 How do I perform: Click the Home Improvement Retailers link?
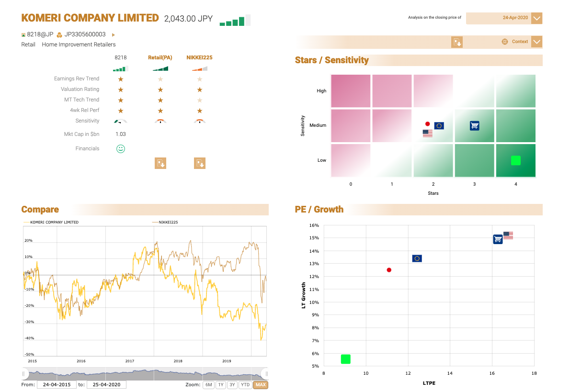coord(79,45)
